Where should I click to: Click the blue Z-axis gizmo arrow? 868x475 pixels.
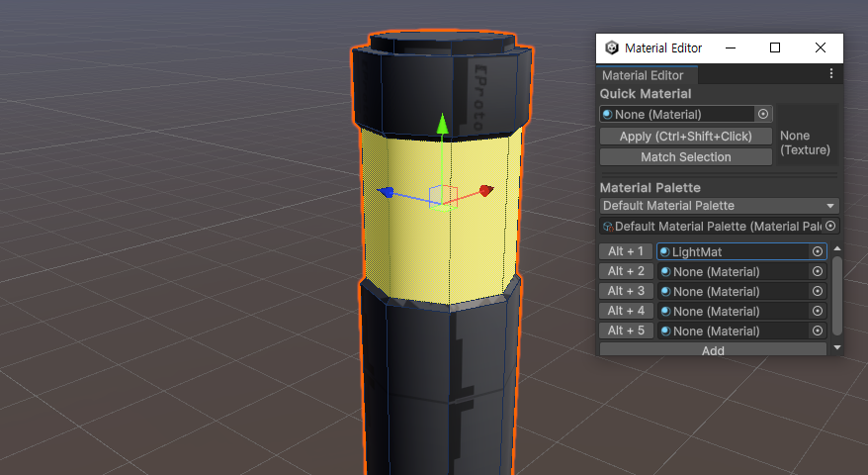pyautogui.click(x=388, y=192)
